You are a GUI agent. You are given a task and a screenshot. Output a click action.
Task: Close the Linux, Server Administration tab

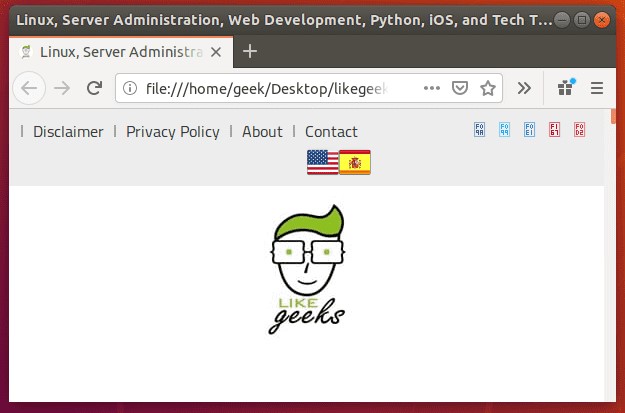pyautogui.click(x=216, y=52)
